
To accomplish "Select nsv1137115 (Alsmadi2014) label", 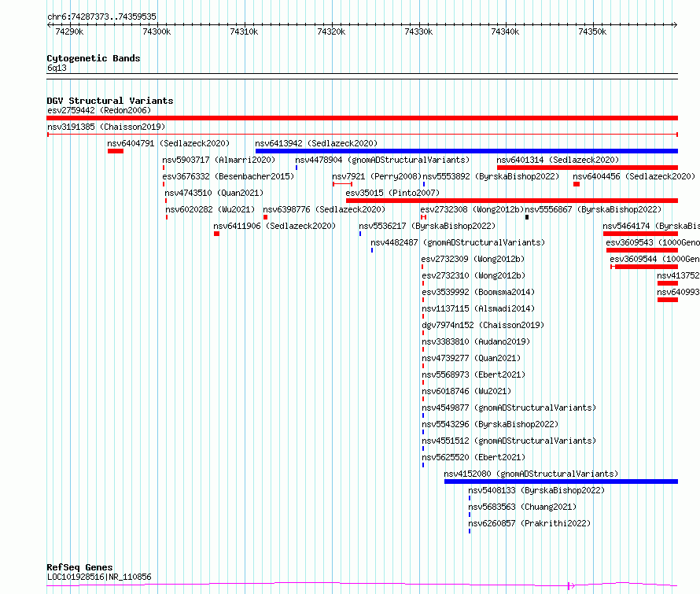I will tap(478, 308).
